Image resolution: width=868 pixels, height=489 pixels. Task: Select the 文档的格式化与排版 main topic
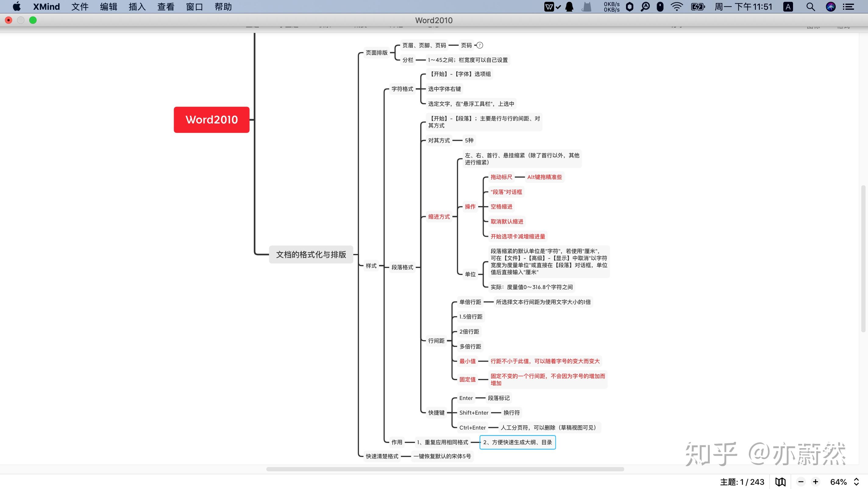pos(311,255)
